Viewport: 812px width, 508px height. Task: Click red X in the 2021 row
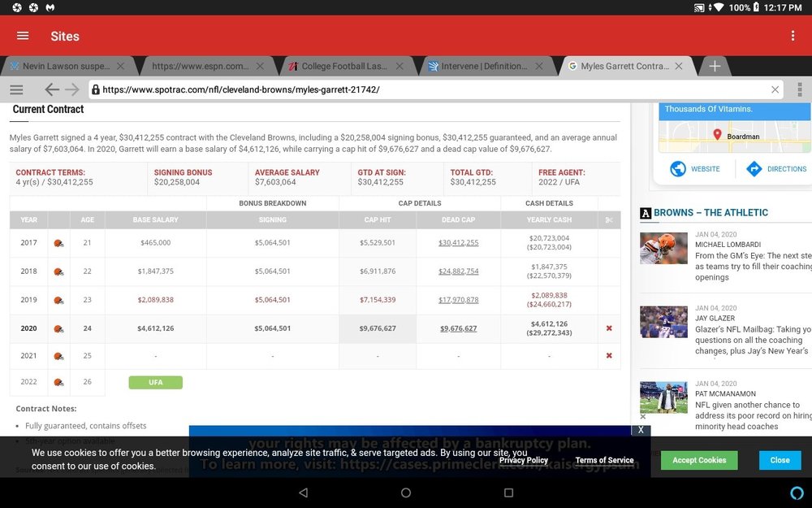point(609,356)
